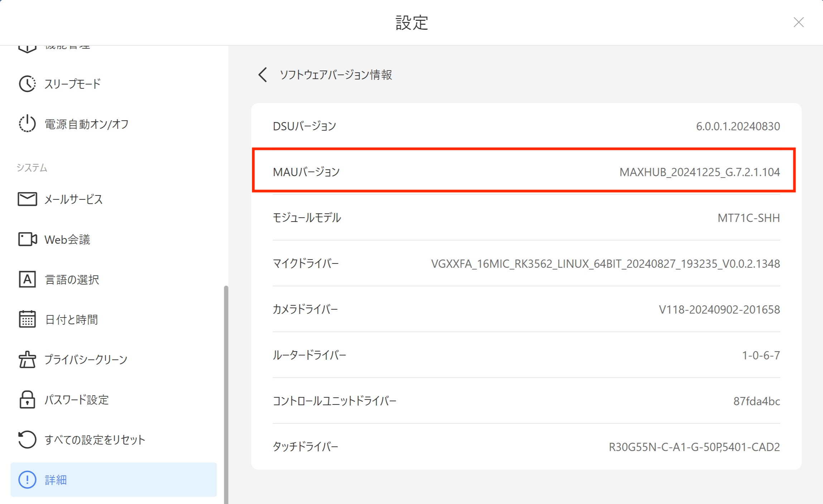The width and height of the screenshot is (823, 504).
Task: Click the MAUバージョン row
Action: pos(524,172)
